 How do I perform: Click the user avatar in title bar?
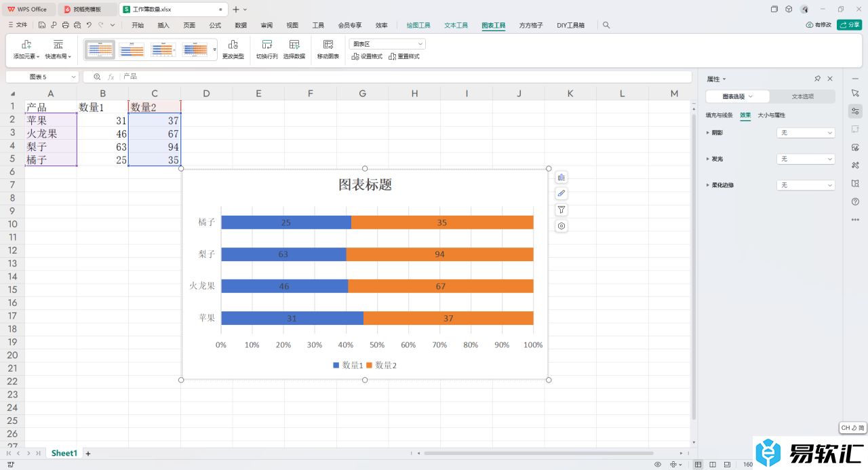[804, 9]
